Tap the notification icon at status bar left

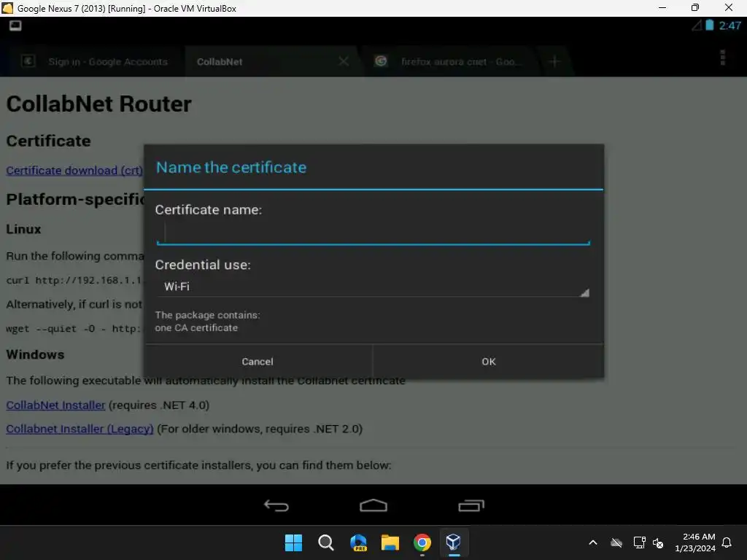pos(15,26)
